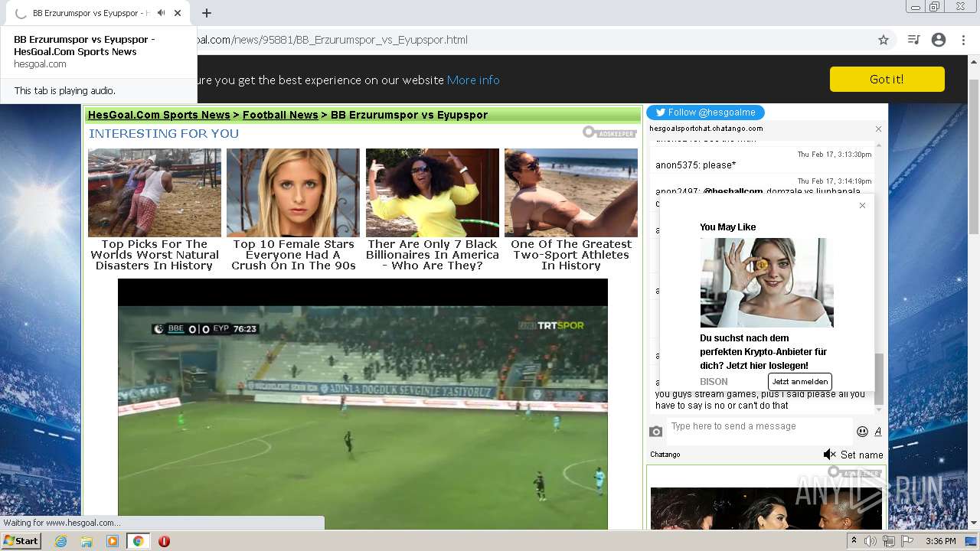Viewport: 980px width, 551px height.
Task: Click the chat panel scrollbar thumb
Action: (879, 379)
